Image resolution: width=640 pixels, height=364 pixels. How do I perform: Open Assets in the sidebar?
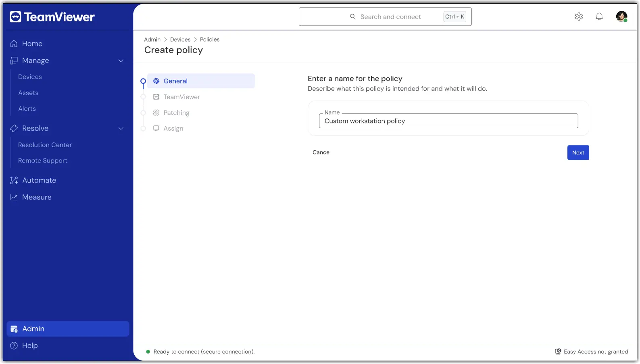point(28,93)
